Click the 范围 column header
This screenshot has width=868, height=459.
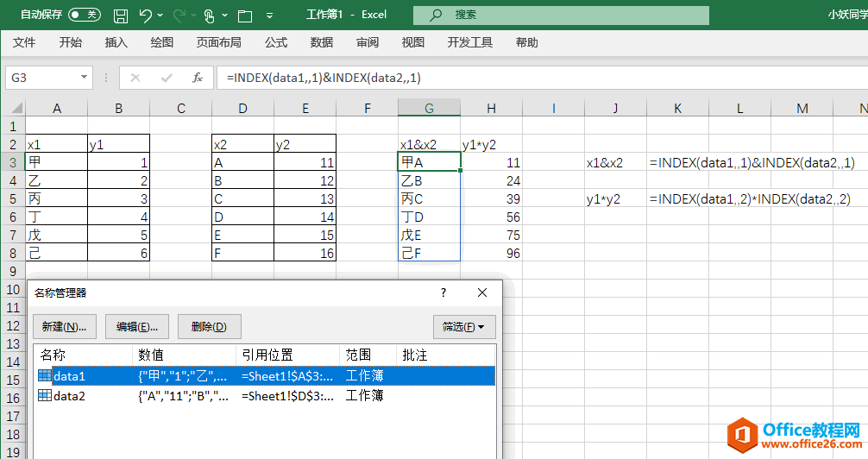tap(368, 355)
